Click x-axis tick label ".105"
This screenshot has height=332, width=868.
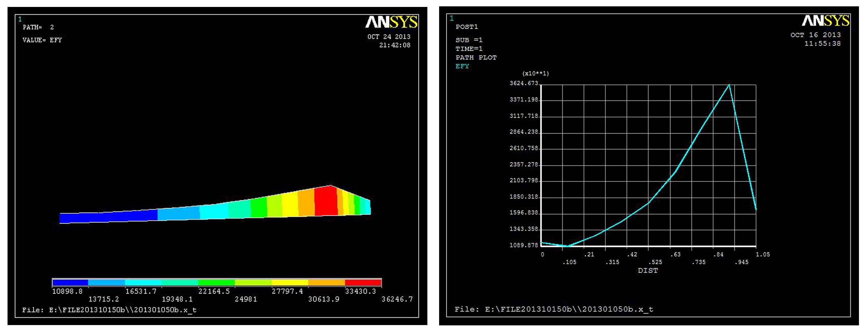570,262
